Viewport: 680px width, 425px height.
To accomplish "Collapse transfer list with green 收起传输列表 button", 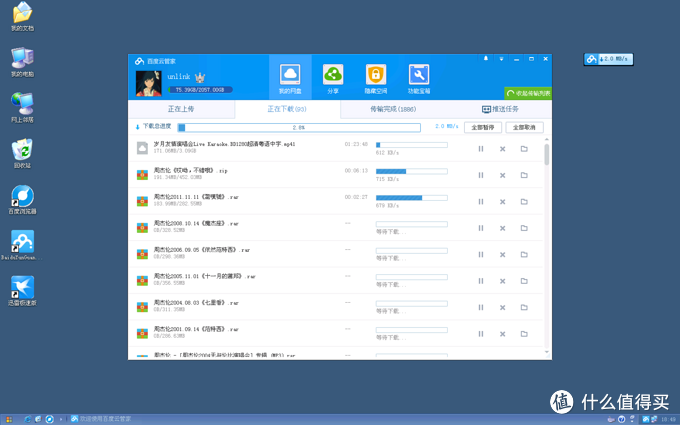I will (x=528, y=93).
